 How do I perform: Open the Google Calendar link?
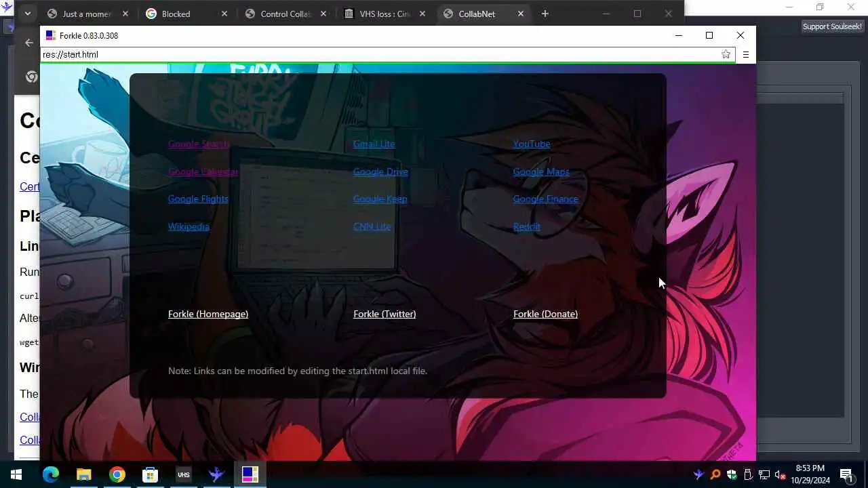(x=203, y=171)
